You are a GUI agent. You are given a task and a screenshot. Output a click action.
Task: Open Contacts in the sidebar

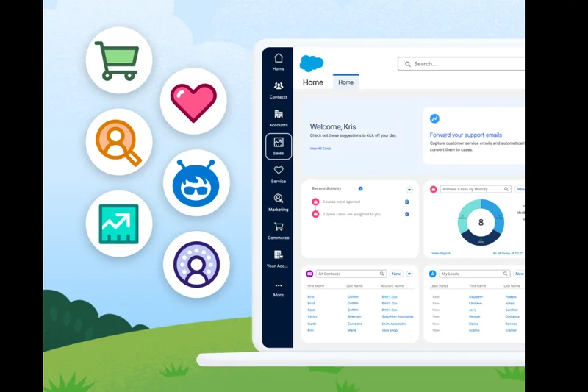[279, 90]
